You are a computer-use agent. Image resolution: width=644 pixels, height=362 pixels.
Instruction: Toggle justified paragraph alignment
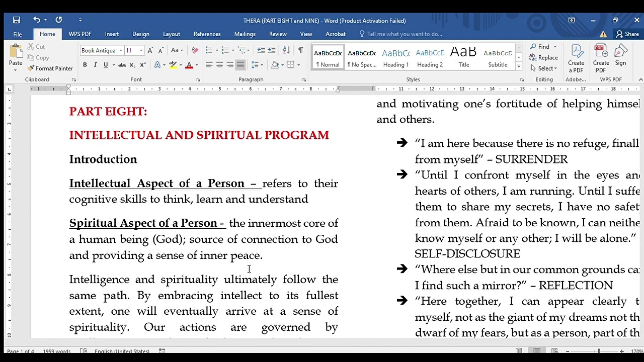point(240,65)
